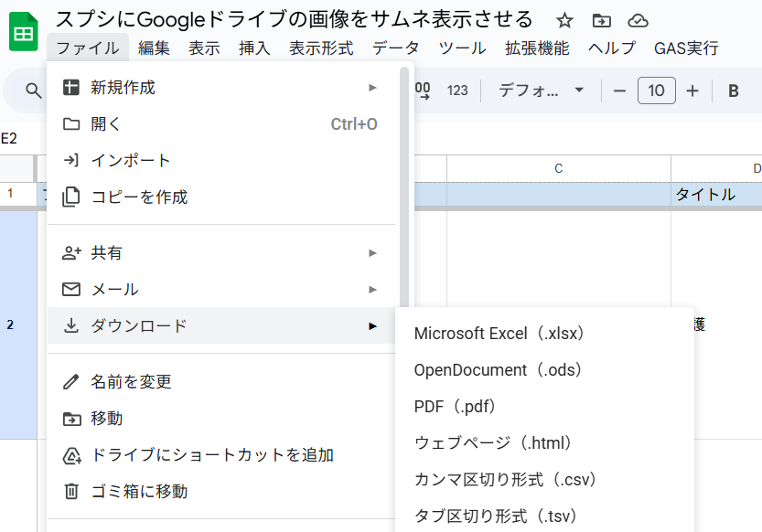Viewport: 762px width, 532px height.
Task: Open the デフォ... font dropdown
Action: coord(541,90)
